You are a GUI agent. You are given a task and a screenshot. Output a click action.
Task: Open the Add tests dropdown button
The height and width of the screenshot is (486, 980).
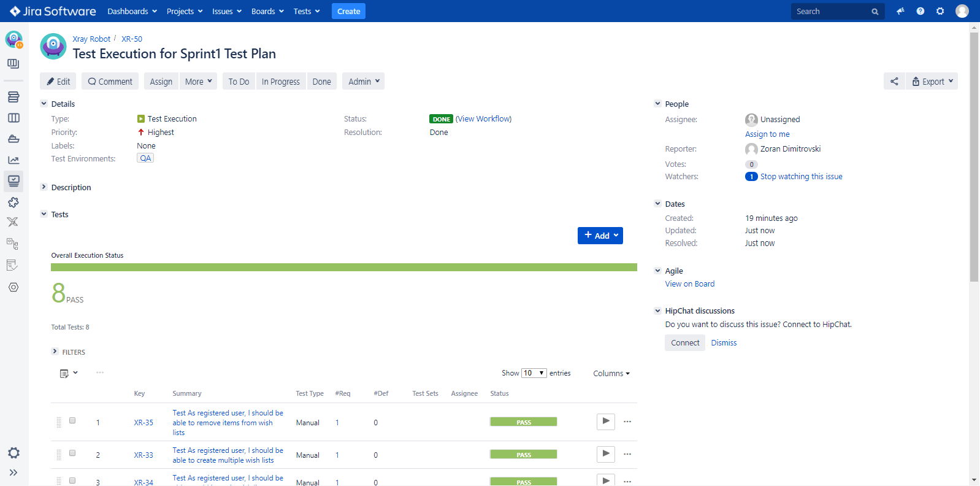coord(600,236)
